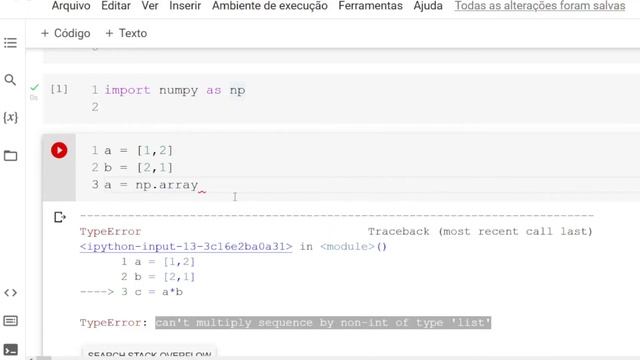Open the files folder sidebar icon
The image size is (640, 360).
click(10, 156)
